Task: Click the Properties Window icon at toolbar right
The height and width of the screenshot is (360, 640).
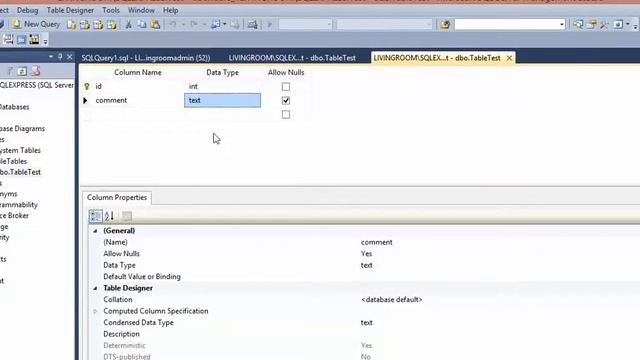Action: tap(591, 24)
